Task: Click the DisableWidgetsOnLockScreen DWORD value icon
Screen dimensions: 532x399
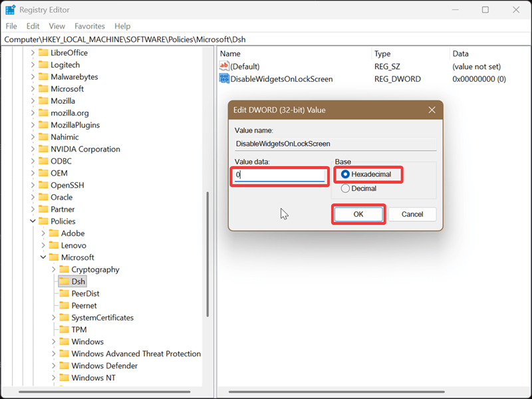Action: tap(224, 78)
